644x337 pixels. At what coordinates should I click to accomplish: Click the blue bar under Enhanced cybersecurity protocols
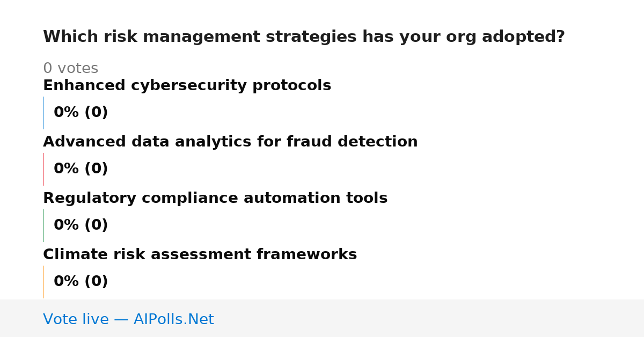click(43, 113)
